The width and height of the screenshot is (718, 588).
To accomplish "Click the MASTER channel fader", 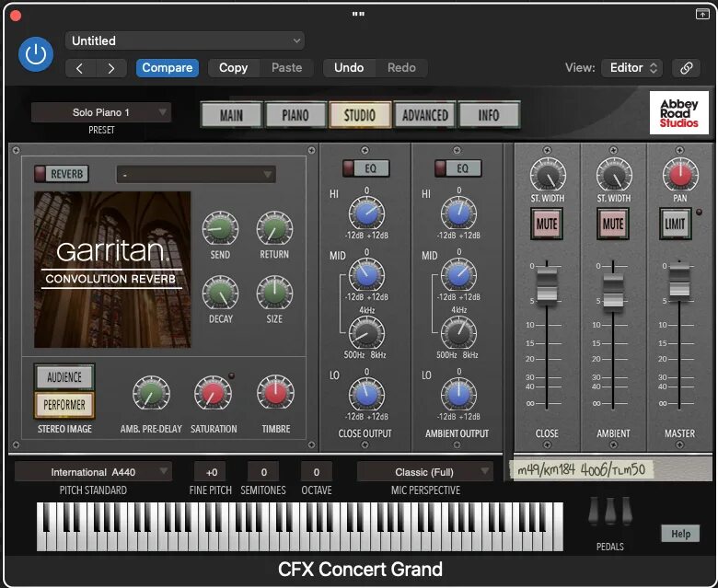I will pyautogui.click(x=679, y=280).
